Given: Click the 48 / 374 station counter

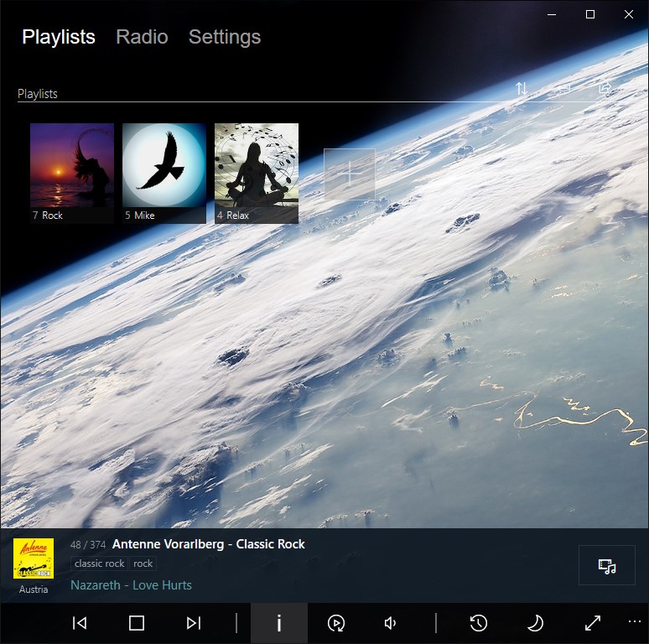Looking at the screenshot, I should pyautogui.click(x=88, y=544).
